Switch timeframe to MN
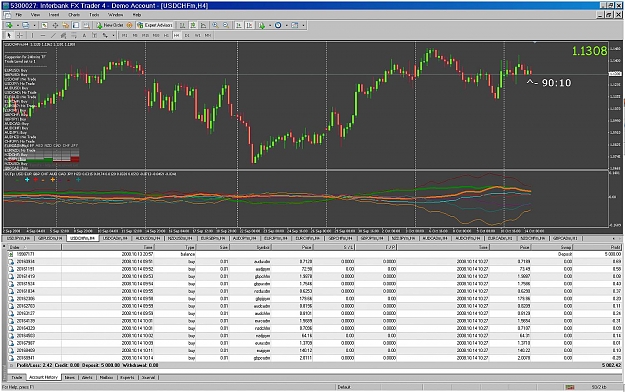This screenshot has width=625, height=392. 208,35
